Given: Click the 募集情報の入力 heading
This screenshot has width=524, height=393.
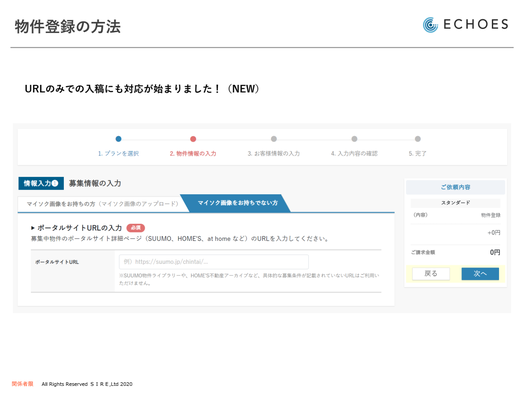Looking at the screenshot, I should pos(95,183).
